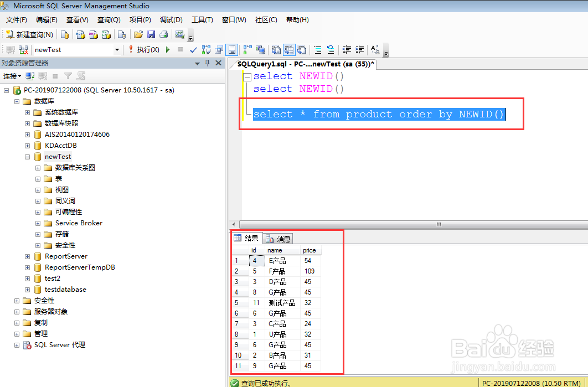
Task: Uncomment the selected lines
Action: click(331, 49)
